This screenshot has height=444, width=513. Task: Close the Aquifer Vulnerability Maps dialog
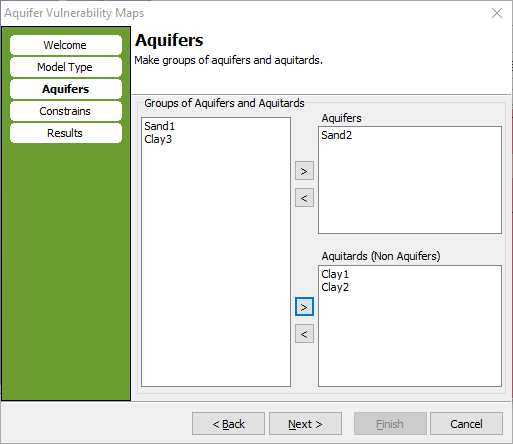(497, 13)
